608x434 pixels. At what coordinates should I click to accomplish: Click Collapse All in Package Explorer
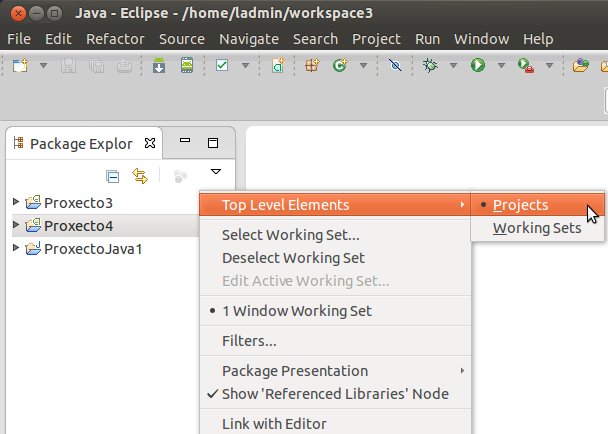112,176
